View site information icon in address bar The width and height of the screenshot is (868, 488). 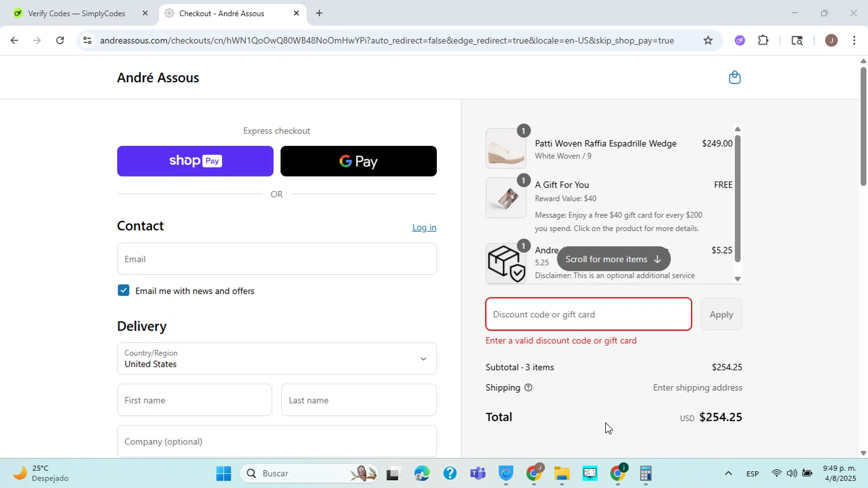click(87, 41)
